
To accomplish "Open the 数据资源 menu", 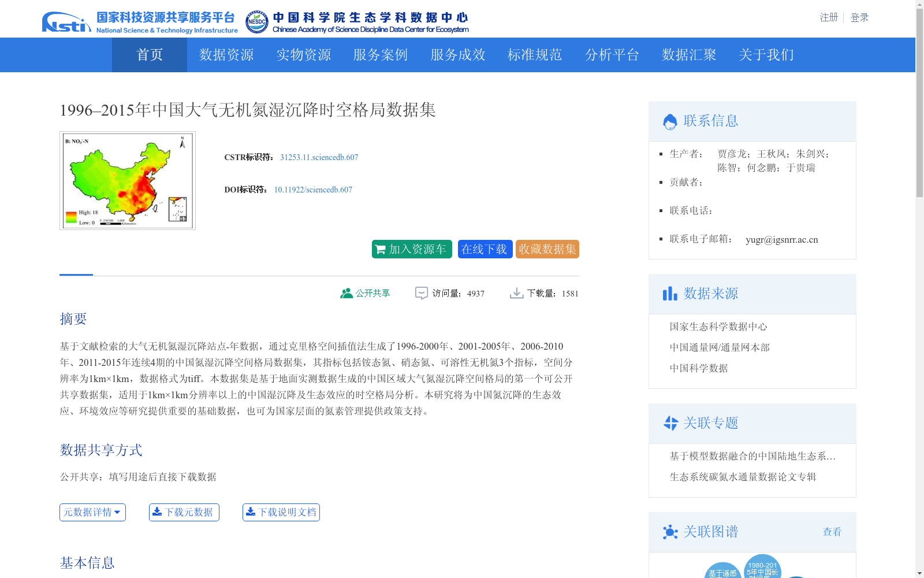I will (x=226, y=55).
